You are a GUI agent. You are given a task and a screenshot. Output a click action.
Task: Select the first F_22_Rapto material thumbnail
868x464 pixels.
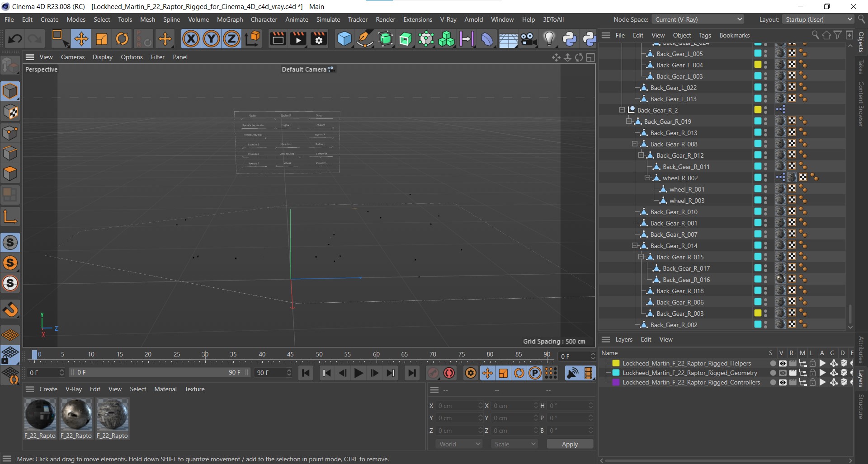pos(40,414)
